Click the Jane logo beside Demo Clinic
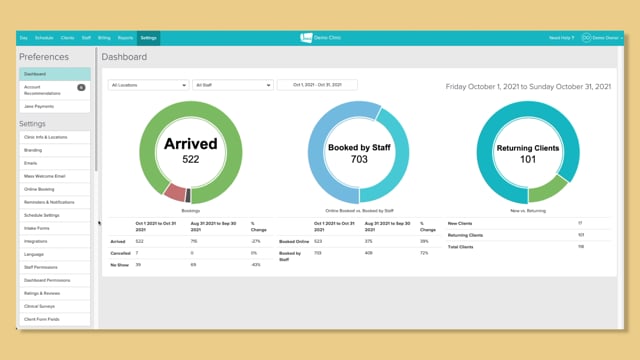Viewport: 640px width, 360px height. click(x=306, y=38)
